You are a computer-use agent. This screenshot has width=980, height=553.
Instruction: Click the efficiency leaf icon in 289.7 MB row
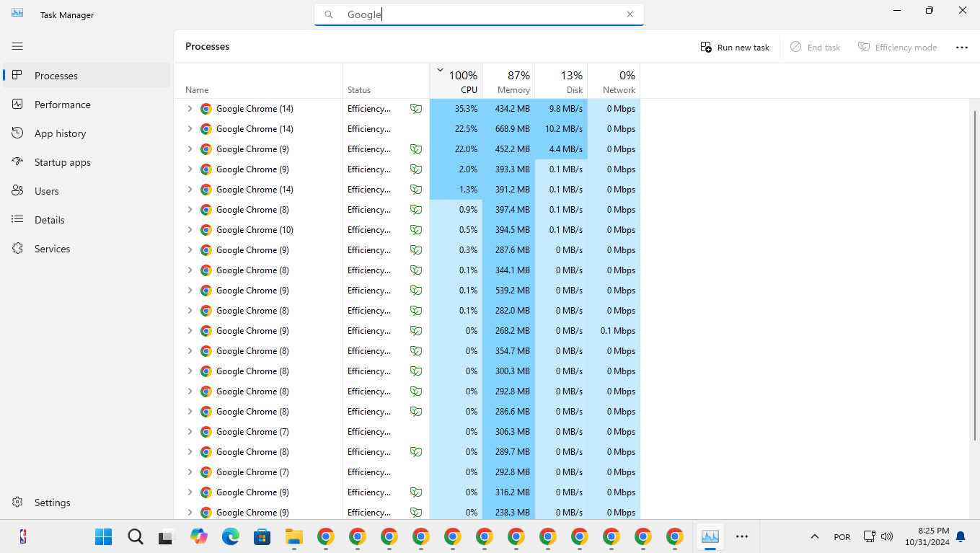point(415,452)
